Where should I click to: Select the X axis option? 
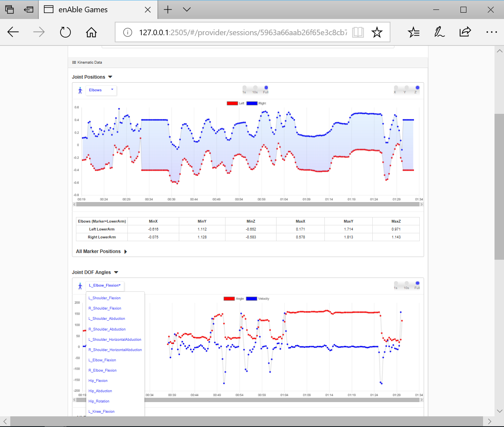(x=396, y=88)
